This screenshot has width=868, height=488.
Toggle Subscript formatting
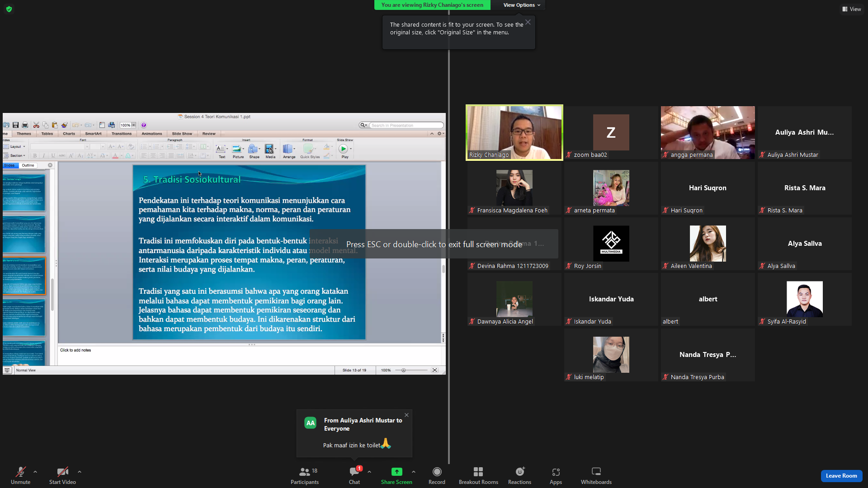[80, 156]
